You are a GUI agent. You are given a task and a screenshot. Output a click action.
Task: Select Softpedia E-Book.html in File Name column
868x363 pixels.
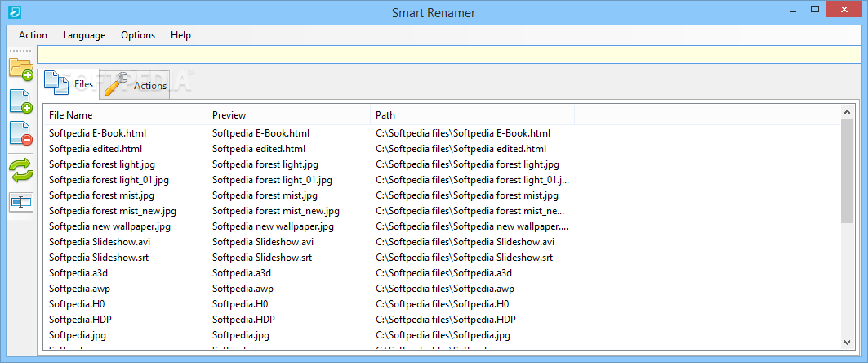(x=97, y=133)
